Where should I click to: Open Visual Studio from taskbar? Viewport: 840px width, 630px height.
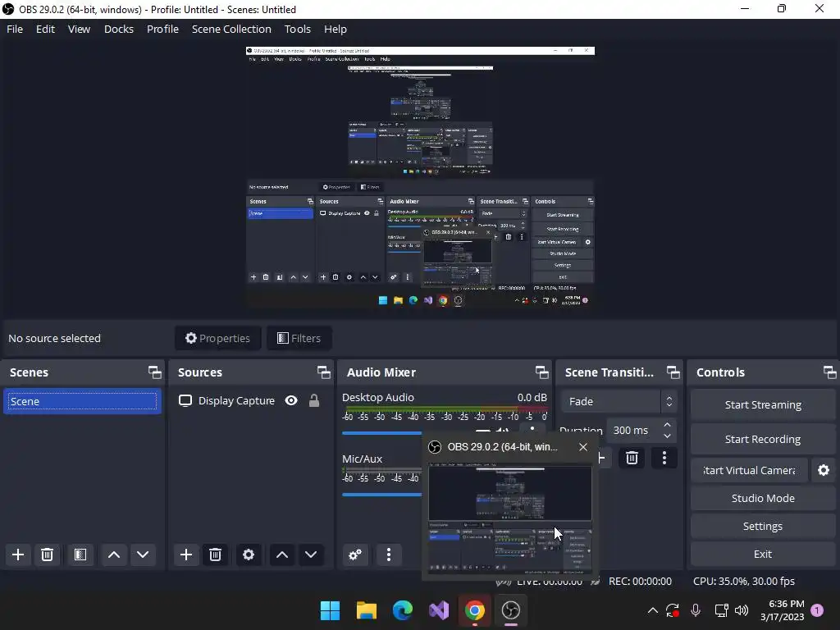click(439, 610)
